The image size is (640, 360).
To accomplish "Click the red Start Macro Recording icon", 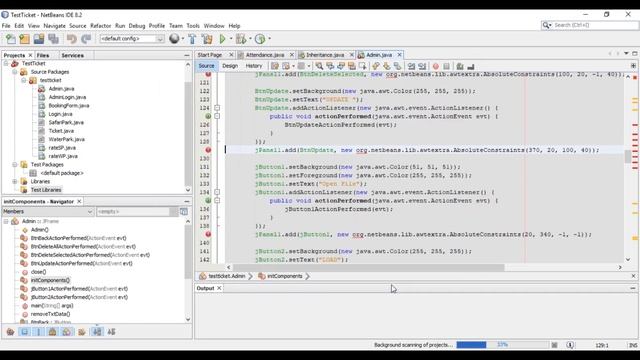I will tap(436, 66).
